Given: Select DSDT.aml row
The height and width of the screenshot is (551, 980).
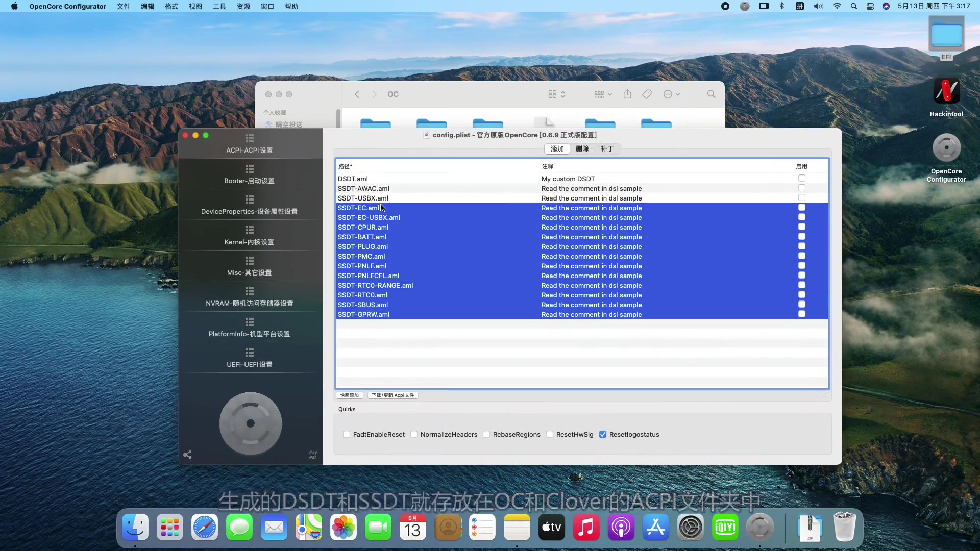Looking at the screenshot, I should pos(582,179).
